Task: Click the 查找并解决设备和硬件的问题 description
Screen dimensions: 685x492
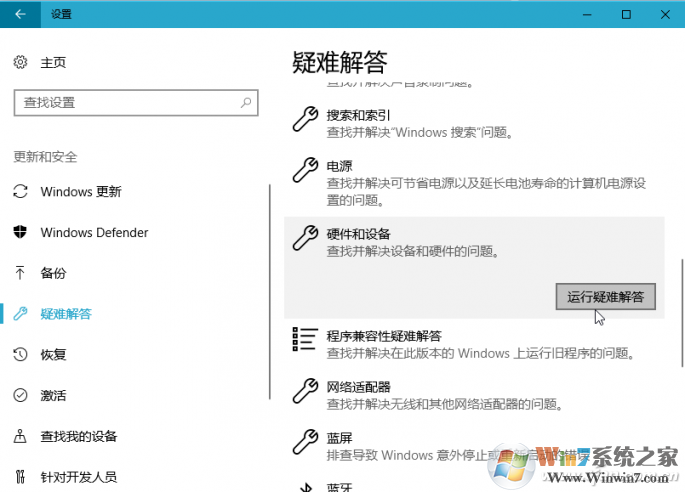Action: 413,251
